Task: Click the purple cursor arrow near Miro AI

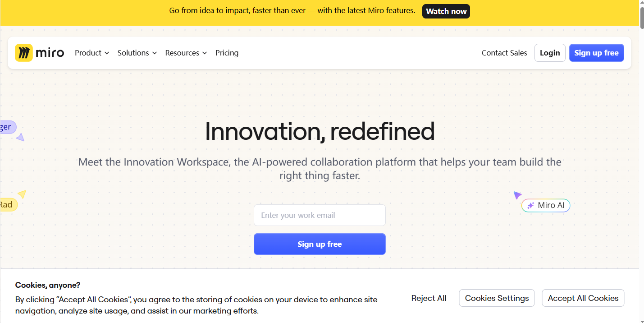Action: 517,195
